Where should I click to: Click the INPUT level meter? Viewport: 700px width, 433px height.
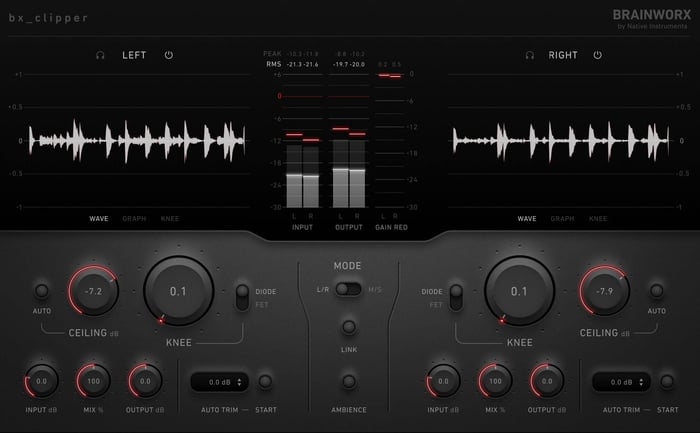pyautogui.click(x=303, y=141)
